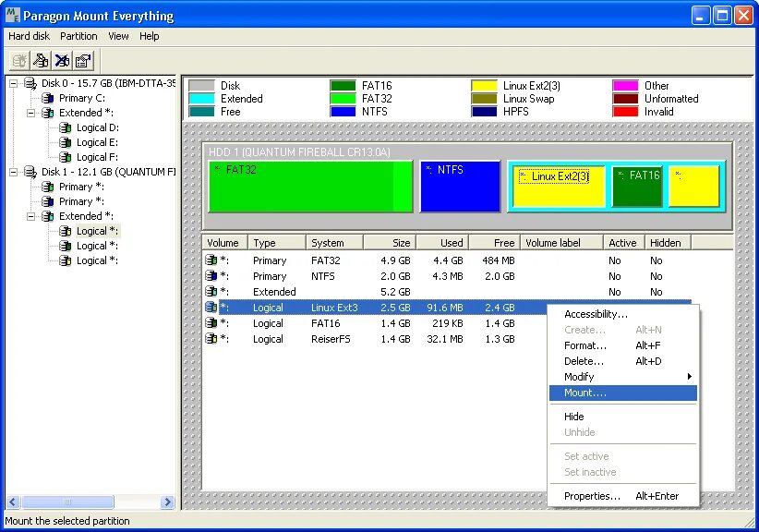Open the Partition menu

[78, 36]
